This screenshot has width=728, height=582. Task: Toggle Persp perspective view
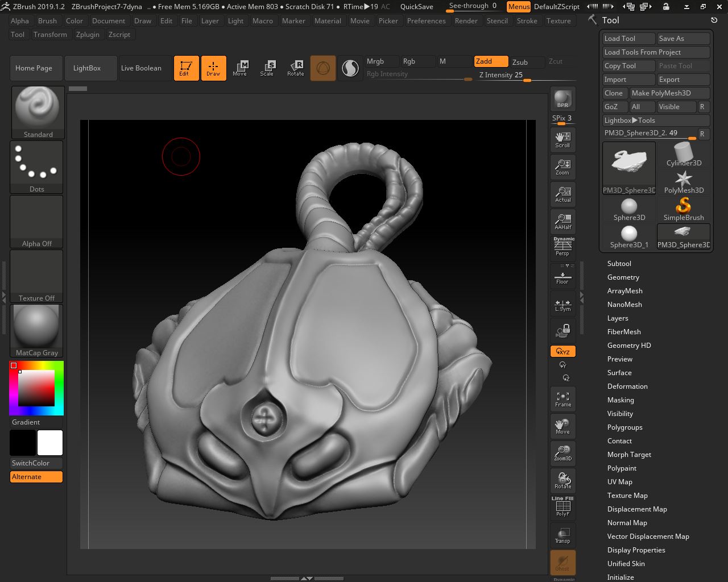point(562,248)
